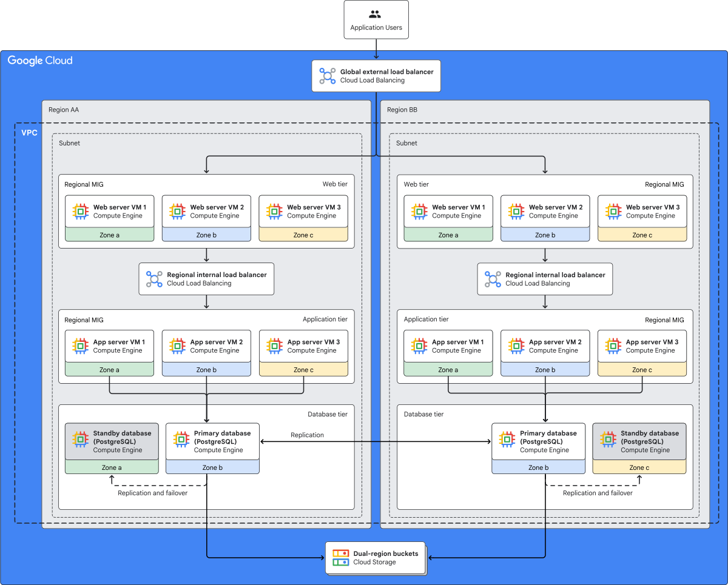Click Region BB Primary database Compute Engine icon
Screen dimensions: 728x585
pos(507,439)
